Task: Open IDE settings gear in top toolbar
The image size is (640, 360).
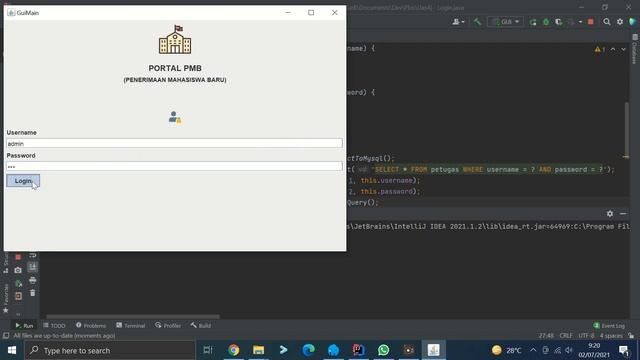Action: pyautogui.click(x=620, y=22)
